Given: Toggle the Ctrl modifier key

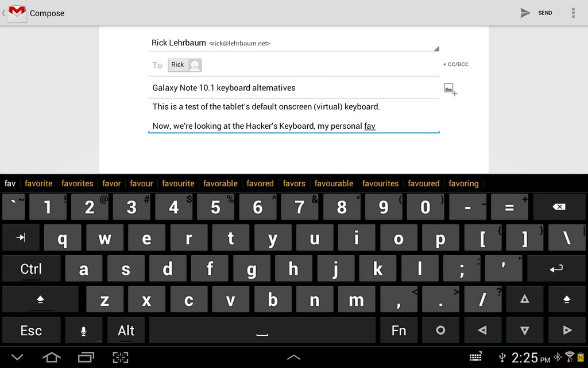Looking at the screenshot, I should pyautogui.click(x=31, y=268).
